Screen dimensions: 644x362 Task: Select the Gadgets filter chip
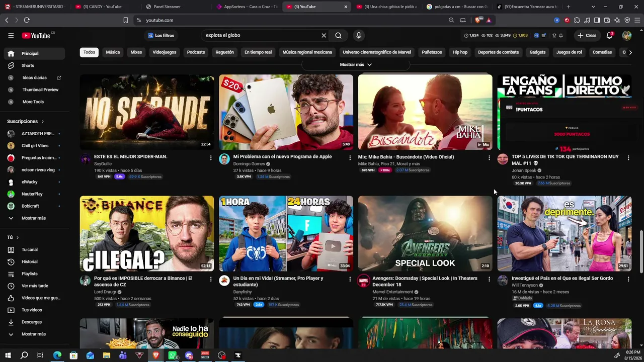click(537, 52)
